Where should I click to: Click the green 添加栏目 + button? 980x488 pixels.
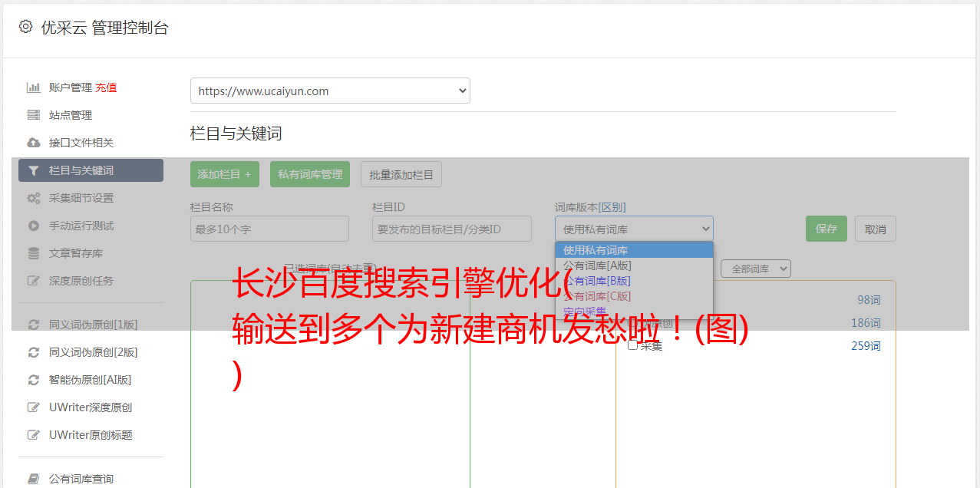pyautogui.click(x=225, y=174)
